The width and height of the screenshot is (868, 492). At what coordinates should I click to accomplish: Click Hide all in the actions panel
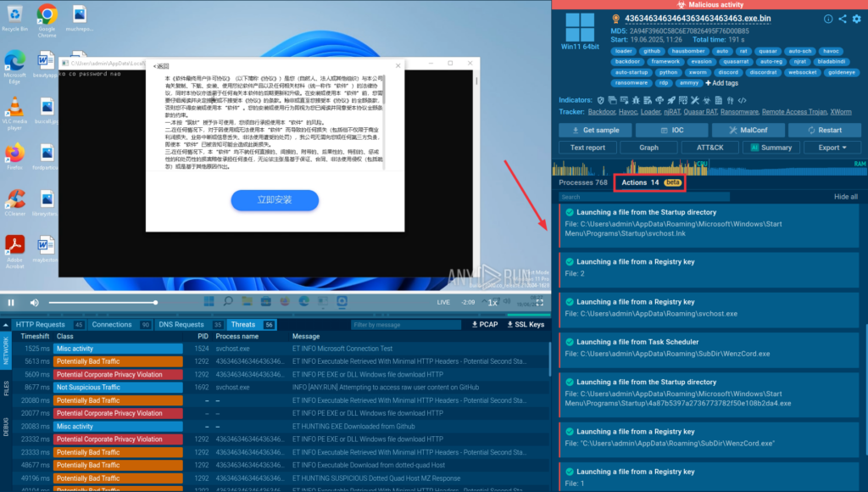845,197
